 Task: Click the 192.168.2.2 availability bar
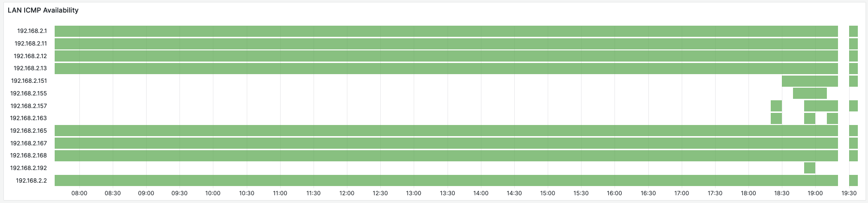coord(446,180)
